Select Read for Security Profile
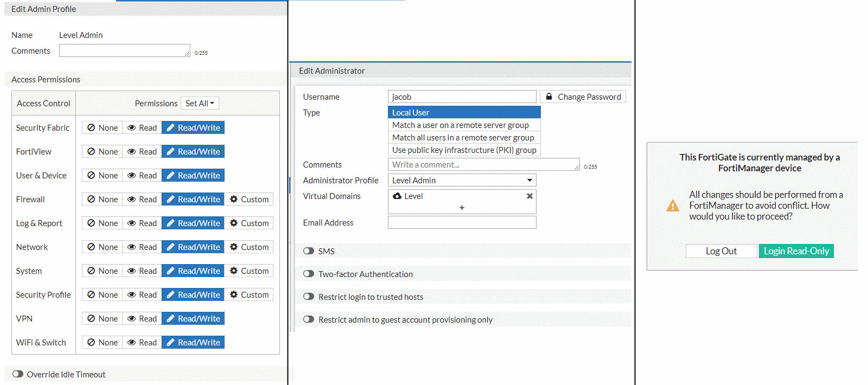Screen dimensions: 868x385 (x=142, y=294)
